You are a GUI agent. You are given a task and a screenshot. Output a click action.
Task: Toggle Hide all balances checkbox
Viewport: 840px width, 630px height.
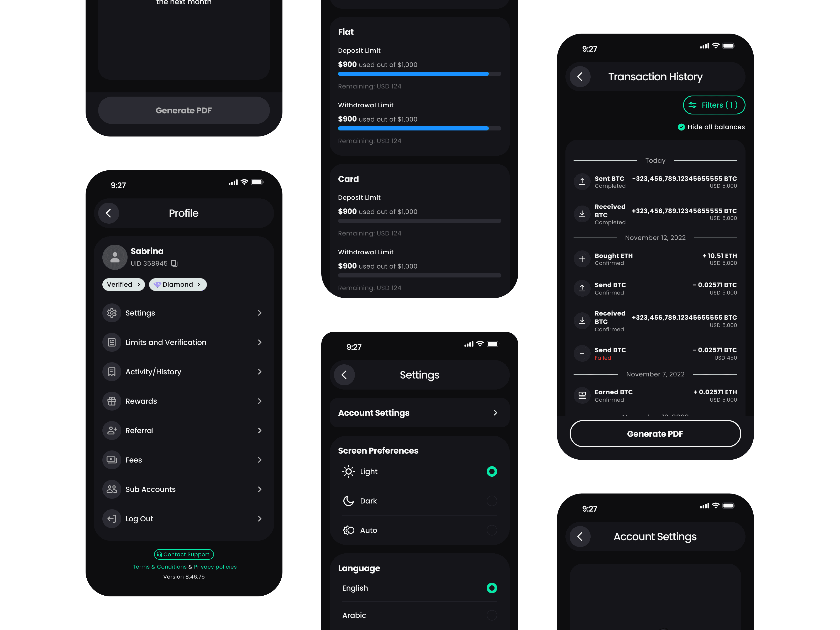click(x=681, y=127)
